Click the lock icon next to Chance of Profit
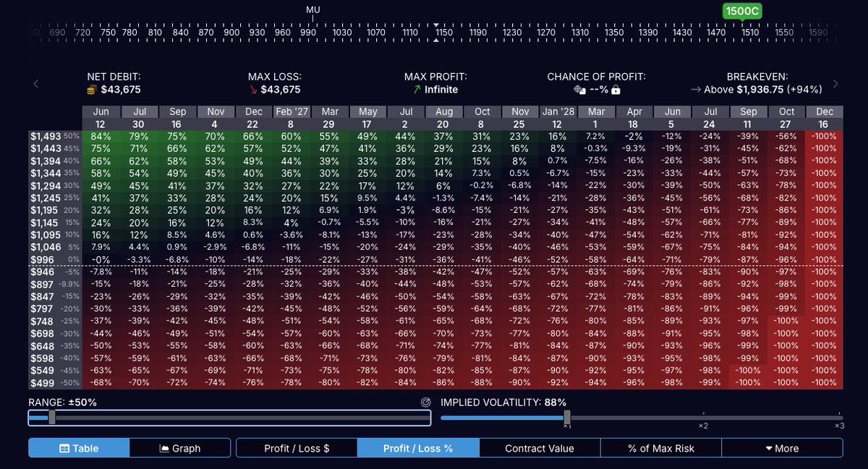The image size is (868, 469). (616, 90)
